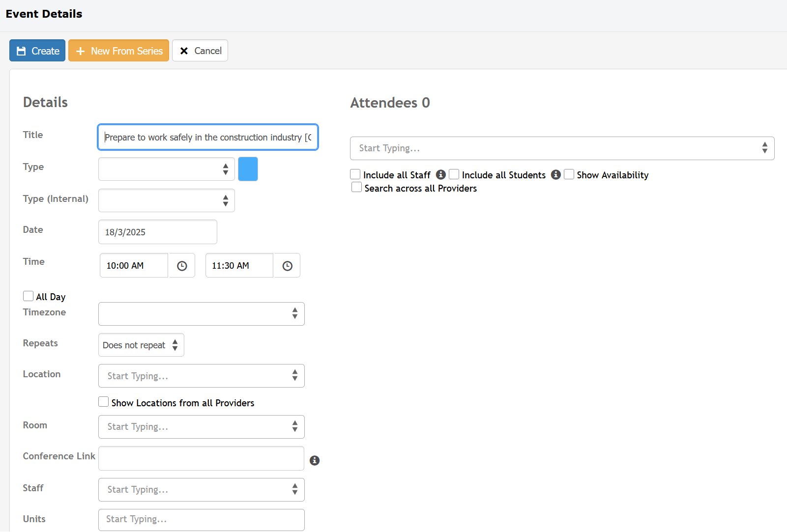Click the Date field showing 18/3/2025
The image size is (787, 532).
point(158,232)
